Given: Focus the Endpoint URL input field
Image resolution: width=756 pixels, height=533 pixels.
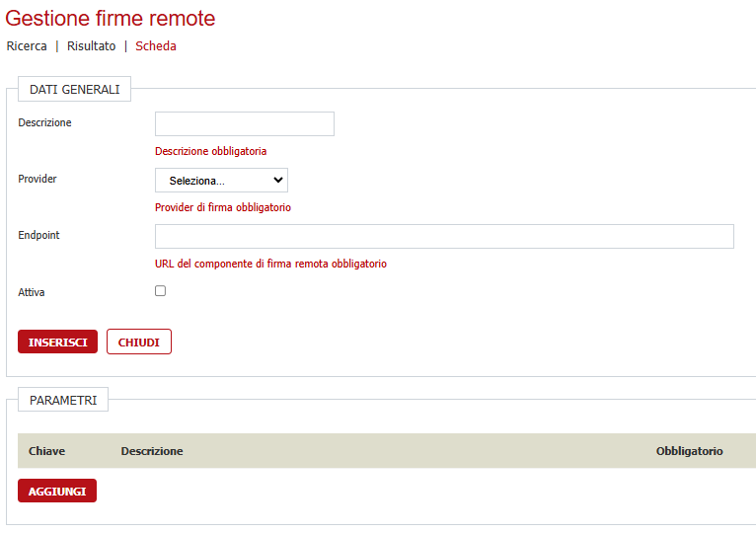Looking at the screenshot, I should [x=444, y=236].
